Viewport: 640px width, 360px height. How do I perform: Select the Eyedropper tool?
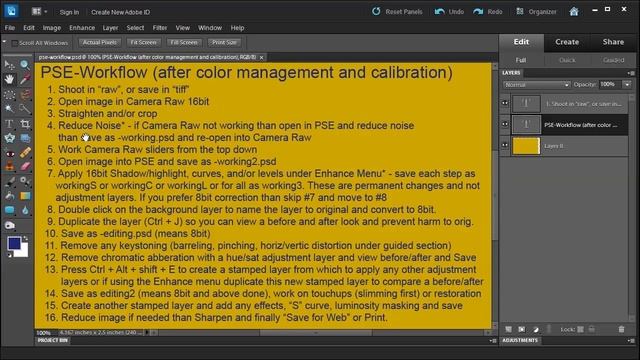coord(25,79)
